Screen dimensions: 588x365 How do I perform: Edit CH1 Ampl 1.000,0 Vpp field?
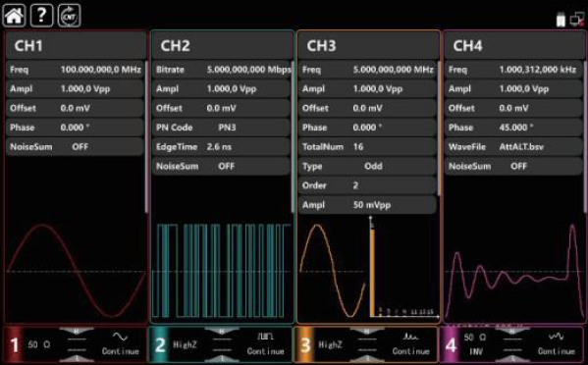(75, 89)
